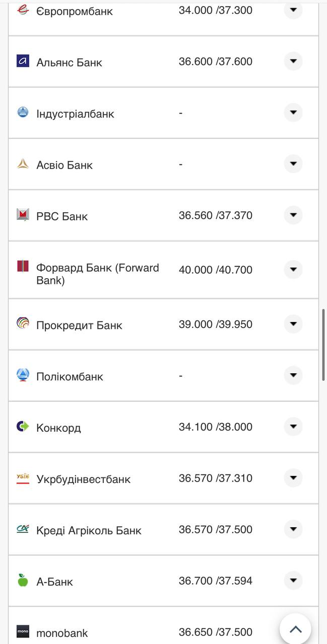The width and height of the screenshot is (327, 644).
Task: Click the Альянс Банк logo icon
Action: pos(23,61)
